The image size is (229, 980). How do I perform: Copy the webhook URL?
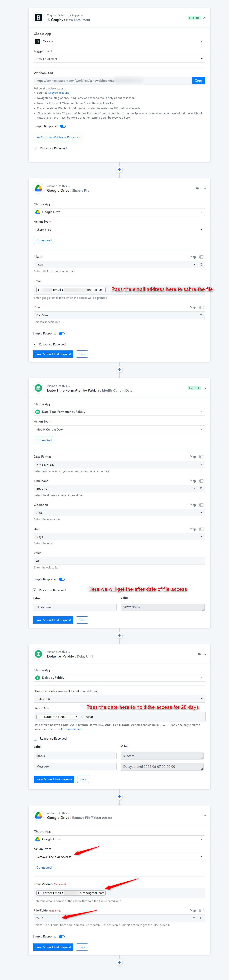pyautogui.click(x=199, y=81)
